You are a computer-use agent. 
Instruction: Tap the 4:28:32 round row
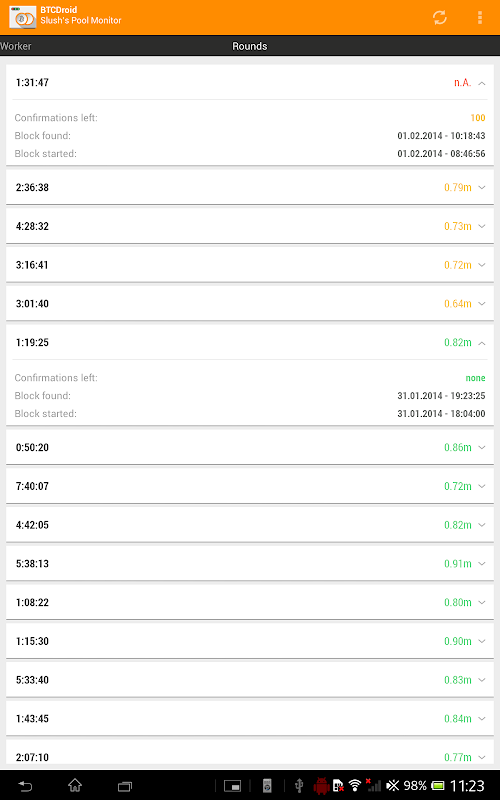pos(250,226)
